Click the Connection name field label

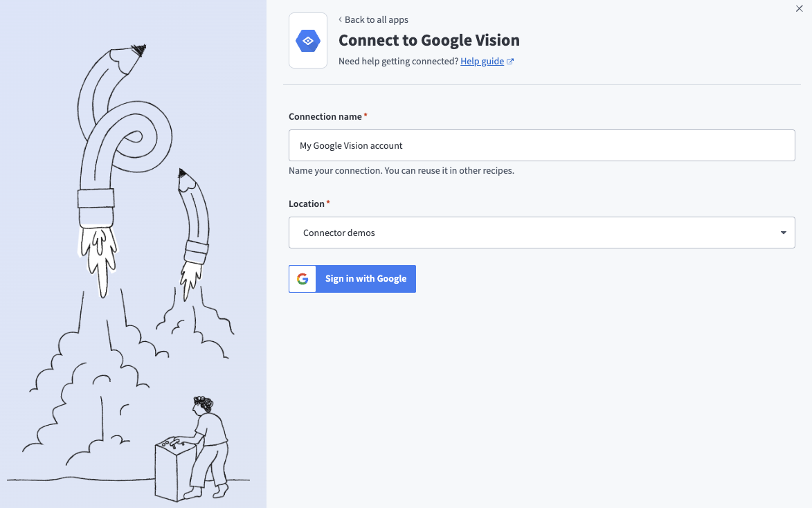pos(324,116)
